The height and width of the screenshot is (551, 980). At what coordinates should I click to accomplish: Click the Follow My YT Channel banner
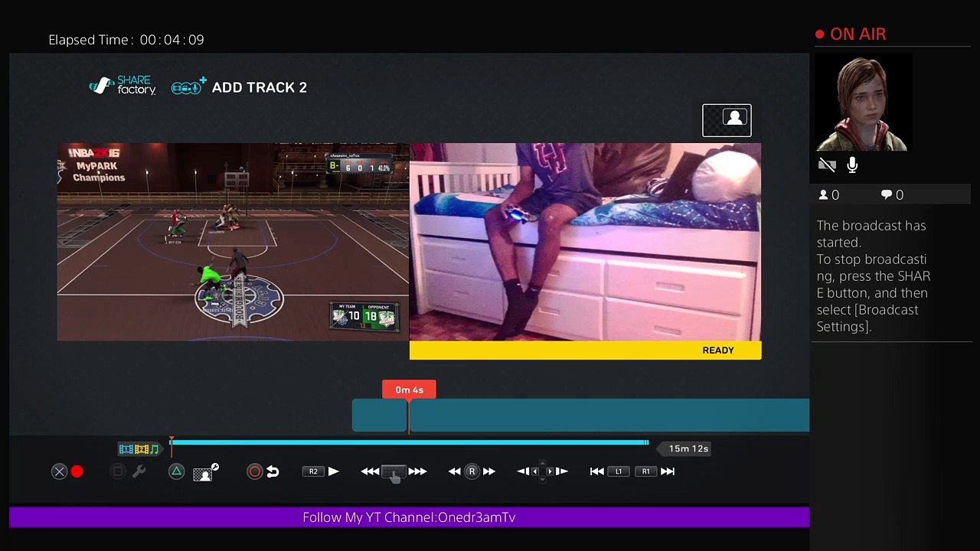tap(409, 517)
